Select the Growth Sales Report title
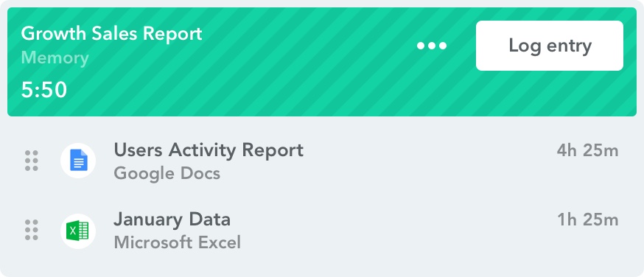The height and width of the screenshot is (277, 644). click(x=111, y=34)
